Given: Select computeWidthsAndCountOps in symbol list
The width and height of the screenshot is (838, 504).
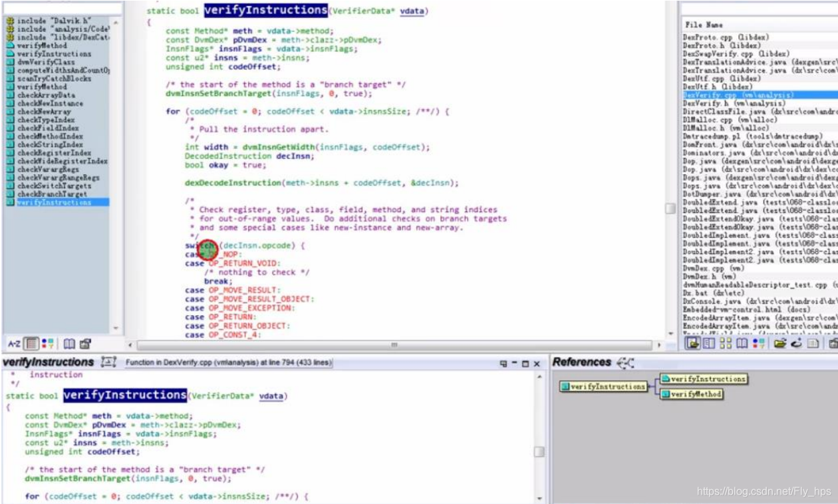Looking at the screenshot, I should click(x=58, y=70).
